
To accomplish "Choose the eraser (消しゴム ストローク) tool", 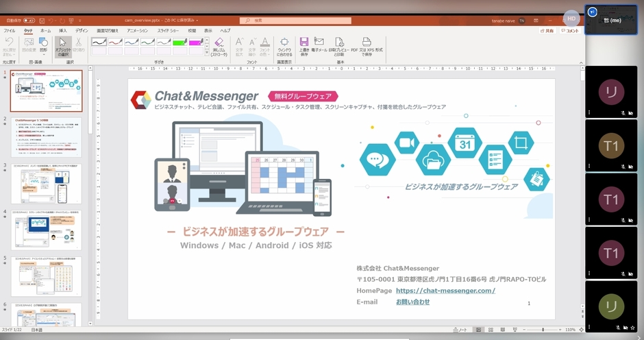I will pyautogui.click(x=219, y=47).
